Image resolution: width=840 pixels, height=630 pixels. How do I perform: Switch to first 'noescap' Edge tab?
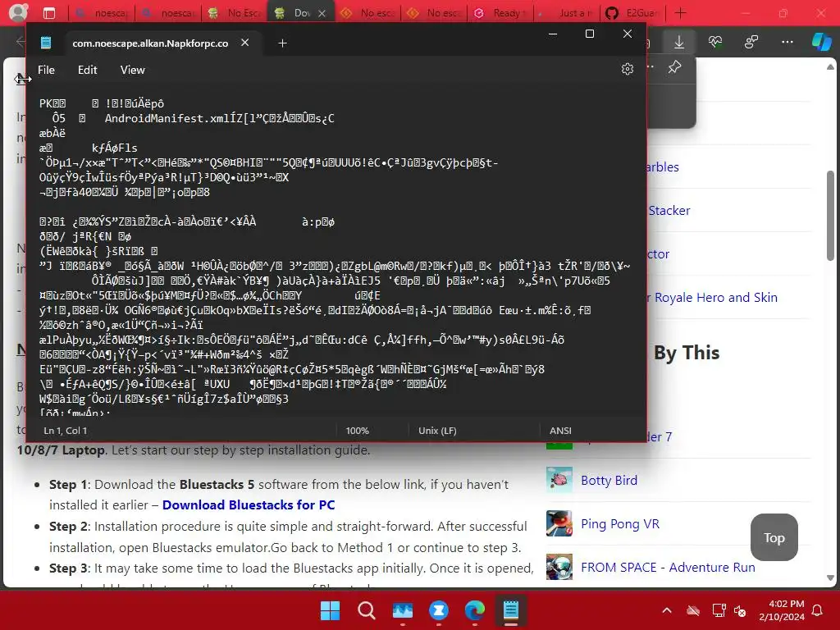tap(101, 13)
